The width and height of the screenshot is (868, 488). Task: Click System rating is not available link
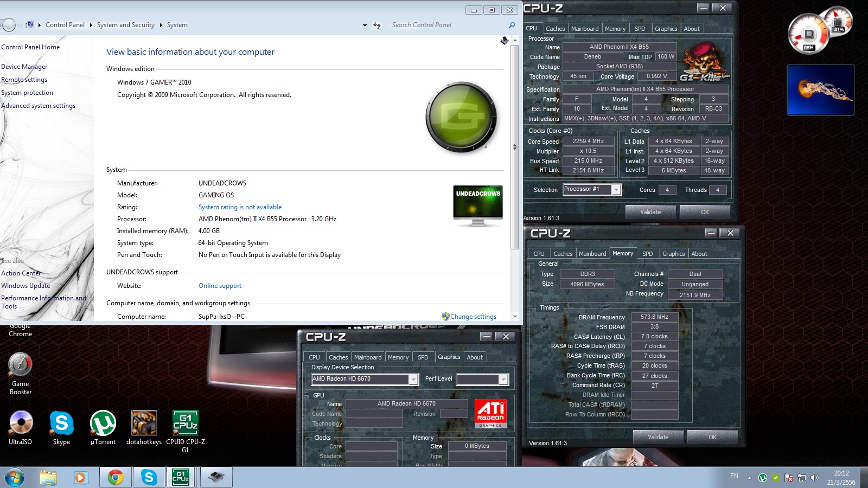(240, 207)
